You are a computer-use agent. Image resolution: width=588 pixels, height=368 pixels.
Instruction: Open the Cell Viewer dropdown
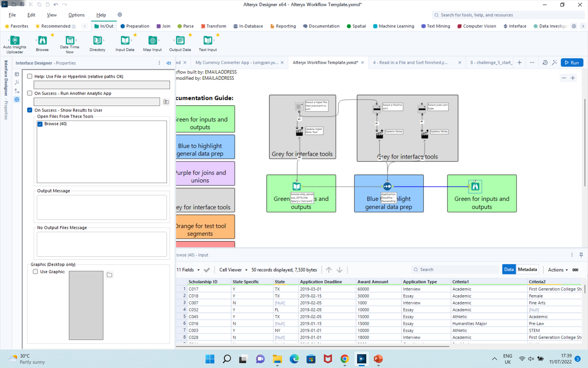[x=233, y=270]
